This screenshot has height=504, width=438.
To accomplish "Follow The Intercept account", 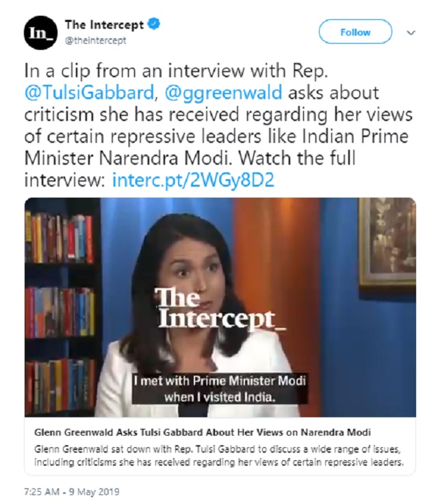I will 355,31.
